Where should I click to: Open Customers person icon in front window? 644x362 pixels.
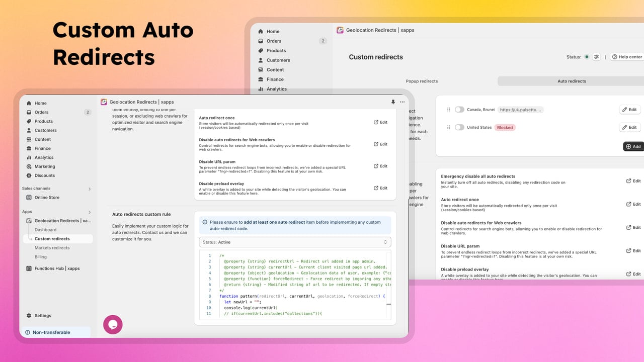(x=29, y=130)
